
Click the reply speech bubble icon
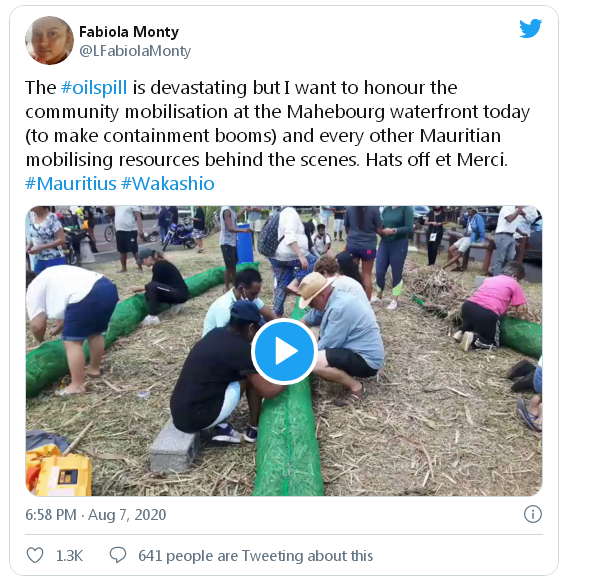[x=118, y=555]
